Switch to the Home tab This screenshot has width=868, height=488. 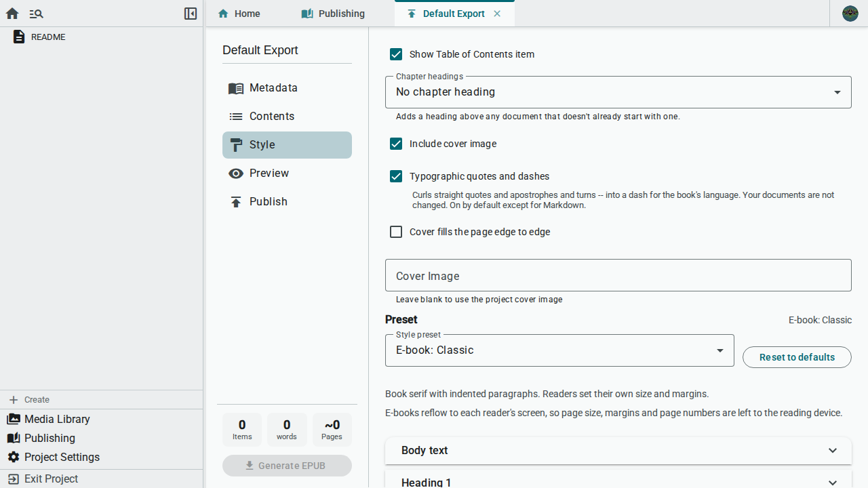(239, 14)
